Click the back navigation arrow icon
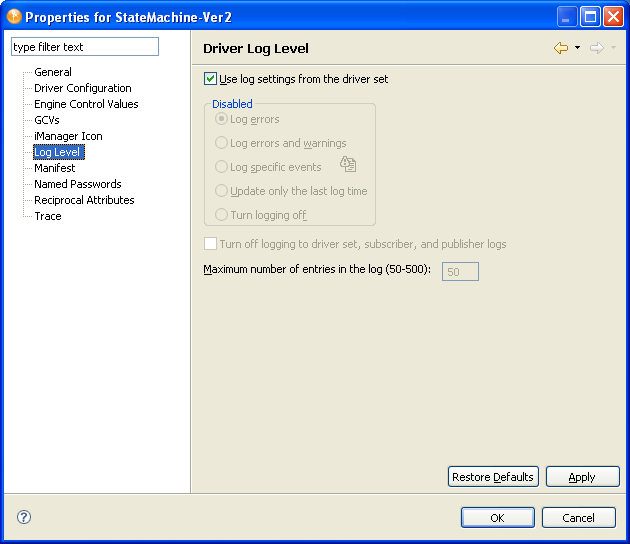 pyautogui.click(x=561, y=48)
